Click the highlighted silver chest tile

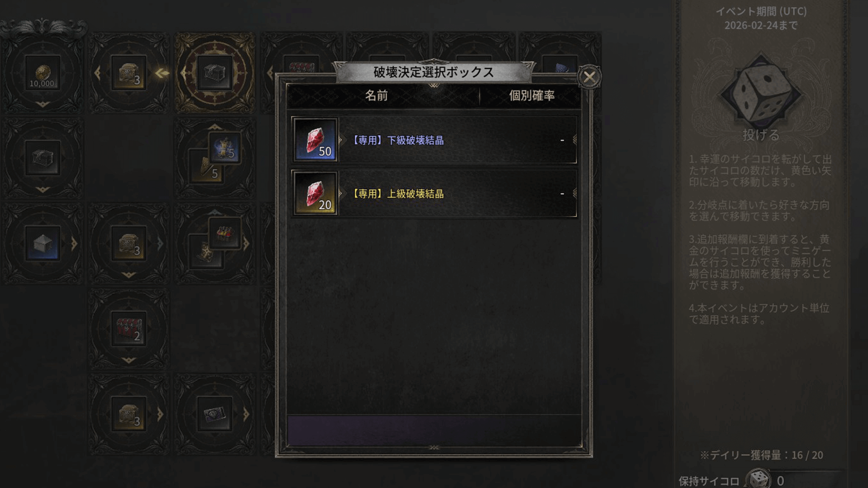coord(215,73)
